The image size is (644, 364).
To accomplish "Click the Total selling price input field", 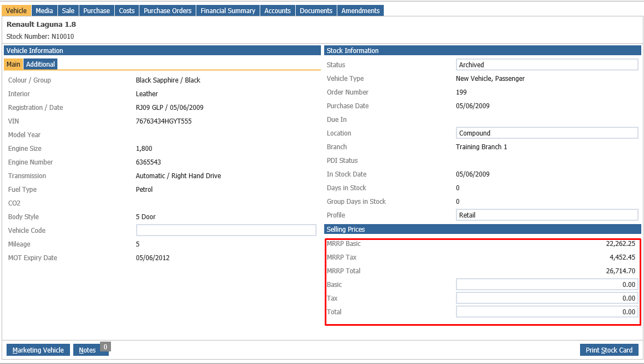I will (x=547, y=312).
